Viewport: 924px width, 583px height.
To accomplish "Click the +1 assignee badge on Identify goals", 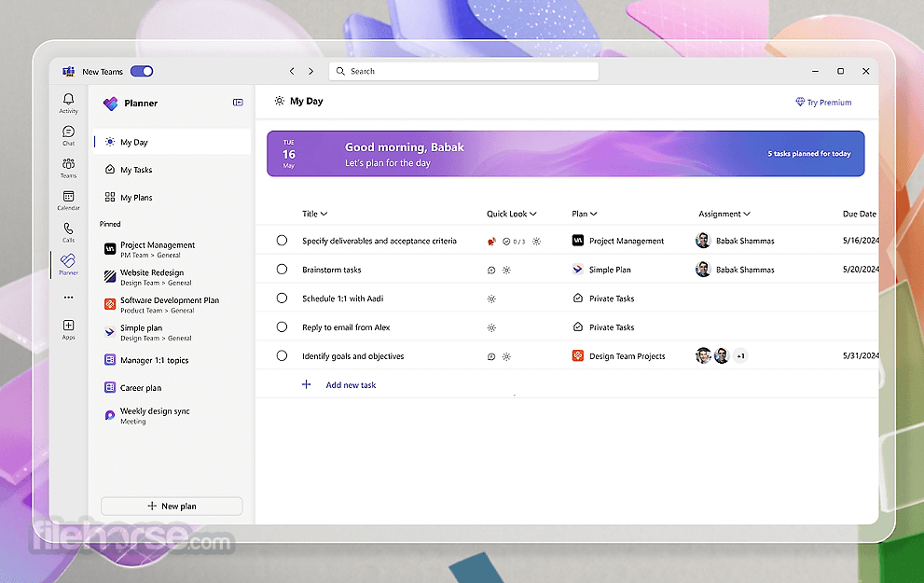I will coord(740,356).
